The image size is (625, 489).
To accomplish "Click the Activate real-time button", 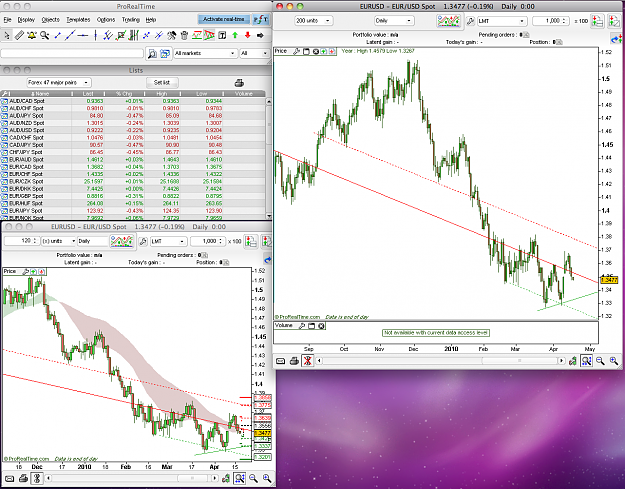I will tap(224, 19).
